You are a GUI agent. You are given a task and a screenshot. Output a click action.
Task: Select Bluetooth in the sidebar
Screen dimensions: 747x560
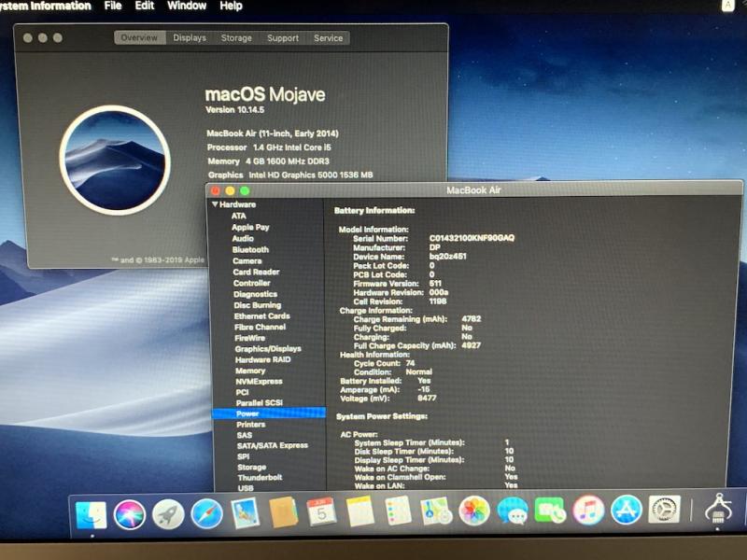[250, 249]
